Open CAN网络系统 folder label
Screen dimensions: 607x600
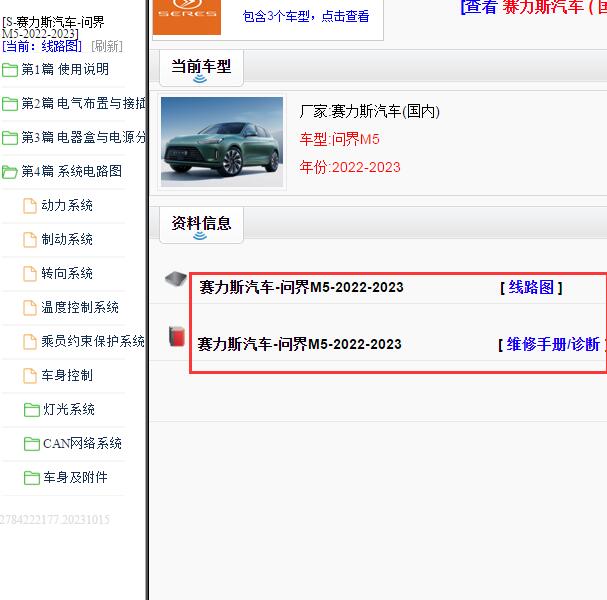point(82,444)
